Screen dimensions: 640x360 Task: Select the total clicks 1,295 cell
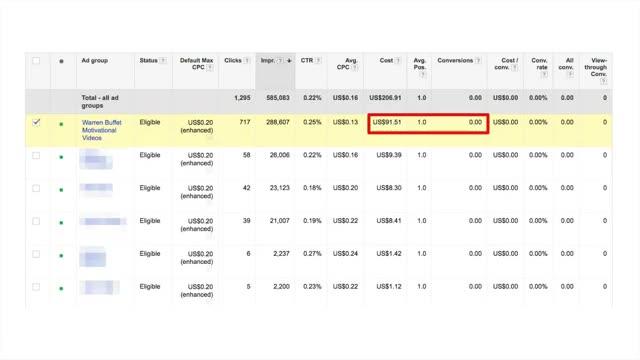coord(242,98)
